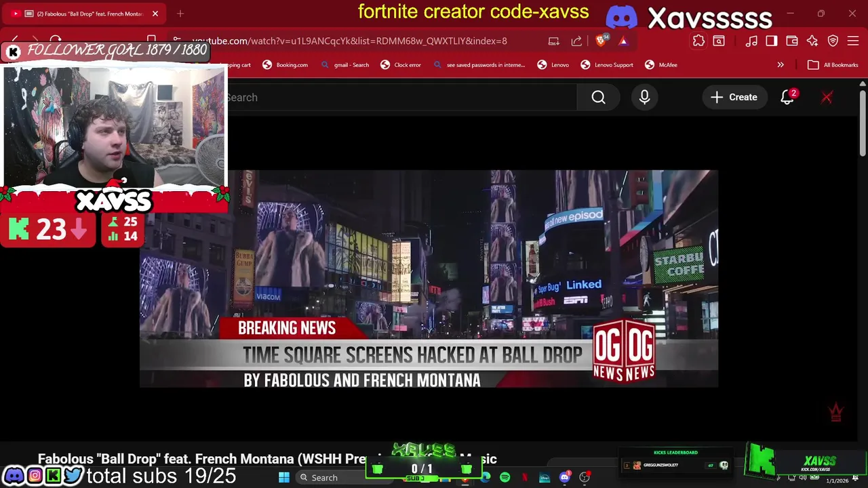Click the URL address bar
The width and height of the screenshot is (868, 488).
(349, 41)
